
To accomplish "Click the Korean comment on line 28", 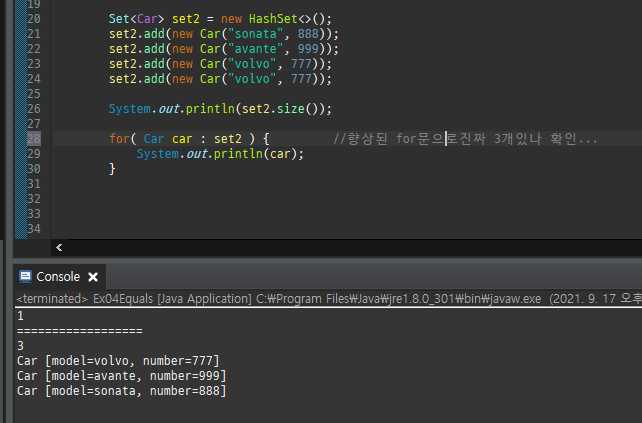I will (x=466, y=138).
